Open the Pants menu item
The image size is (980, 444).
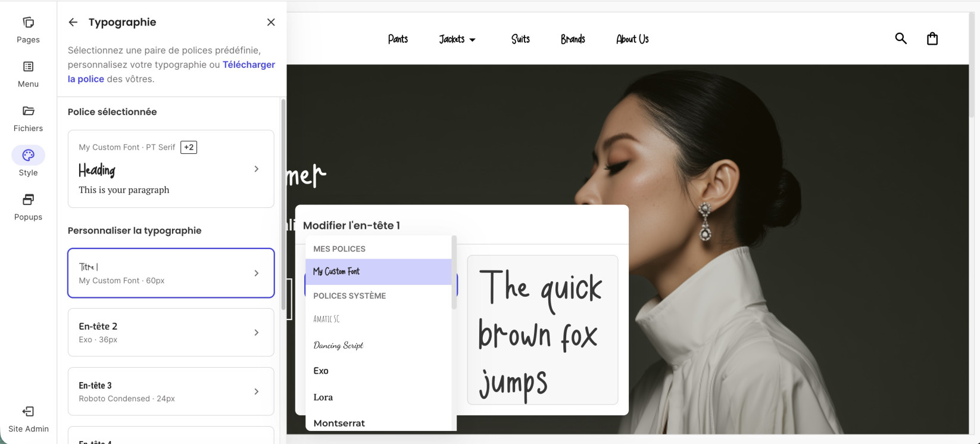(398, 39)
